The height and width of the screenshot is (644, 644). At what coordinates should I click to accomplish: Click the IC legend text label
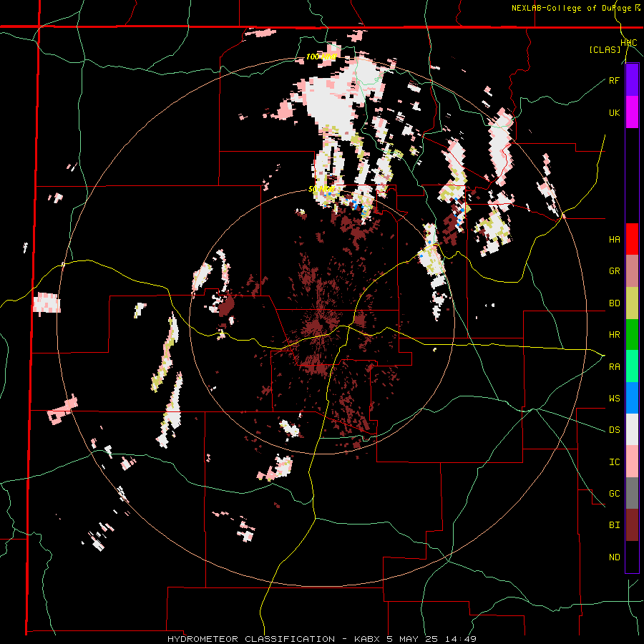point(614,462)
